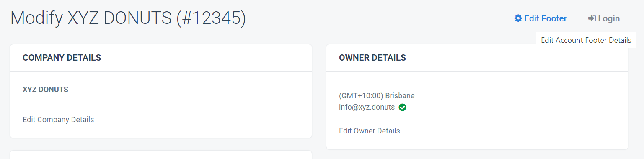
Task: Open Edit Owner Details link
Action: (370, 131)
